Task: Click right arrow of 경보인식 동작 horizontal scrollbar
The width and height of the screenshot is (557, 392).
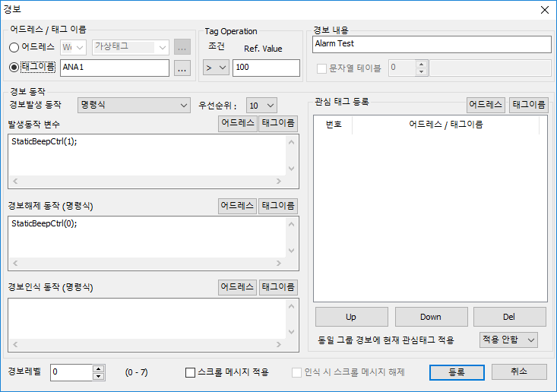Action: tap(279, 344)
